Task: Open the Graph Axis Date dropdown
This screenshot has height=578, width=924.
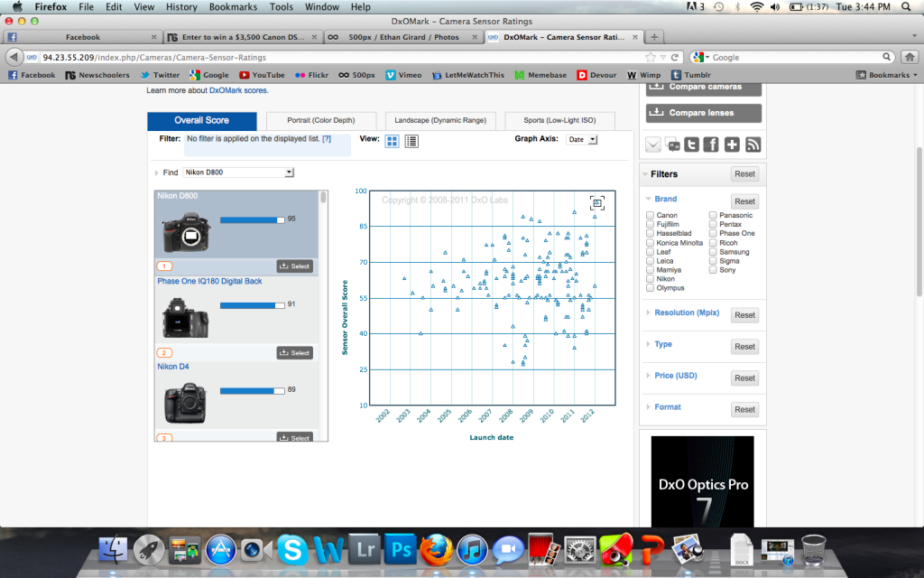Action: (x=580, y=139)
